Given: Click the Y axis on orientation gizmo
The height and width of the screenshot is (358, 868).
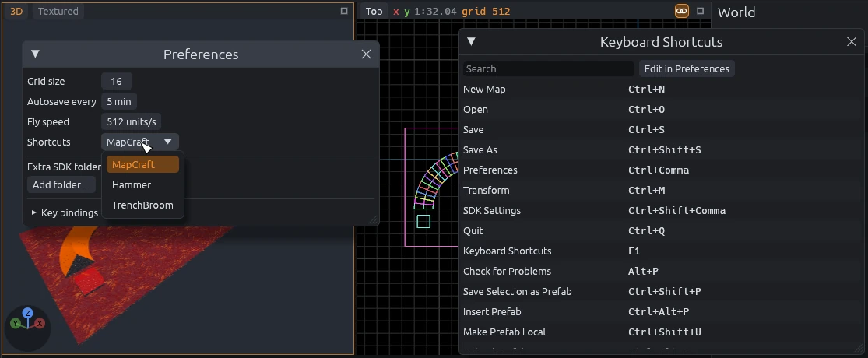Looking at the screenshot, I should coord(16,322).
